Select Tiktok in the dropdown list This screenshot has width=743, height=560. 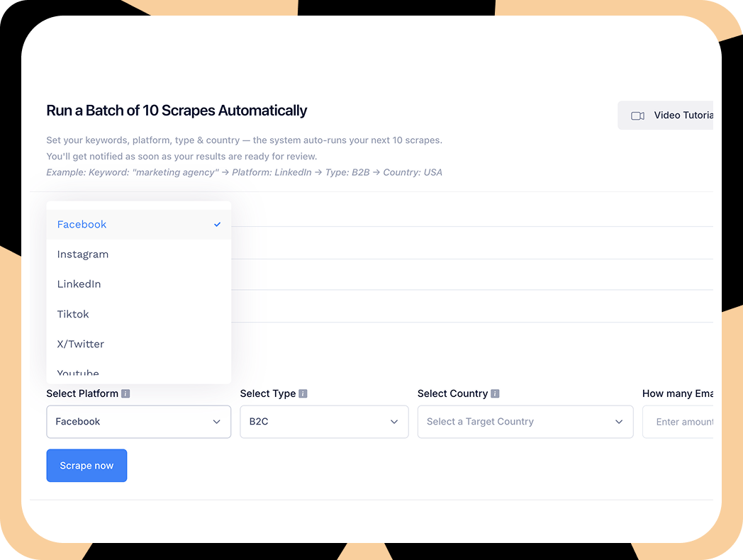tap(73, 314)
